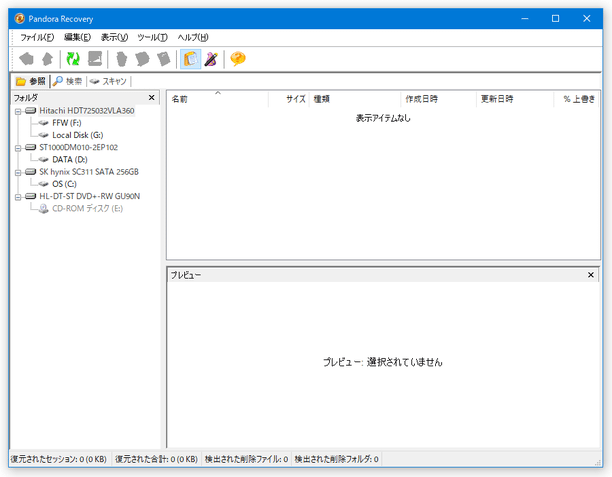Select SK hynix SC311 SATA 256GB entry

[x=89, y=172]
